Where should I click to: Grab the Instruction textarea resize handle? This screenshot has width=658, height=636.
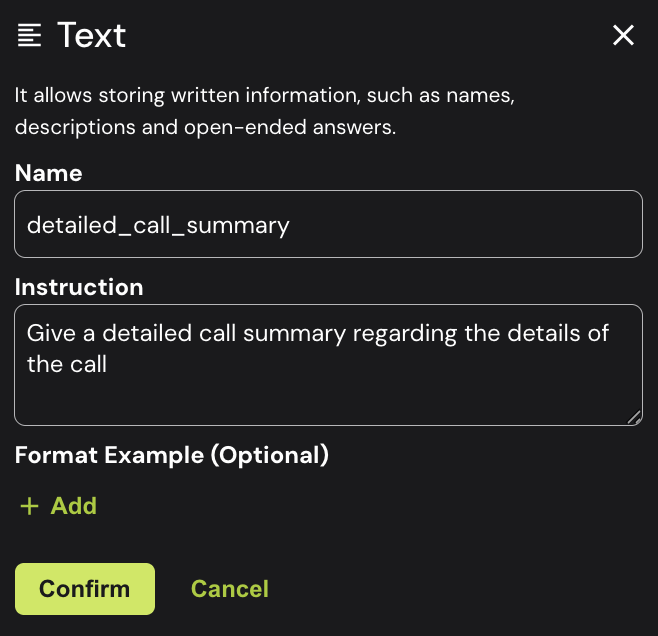[x=634, y=417]
